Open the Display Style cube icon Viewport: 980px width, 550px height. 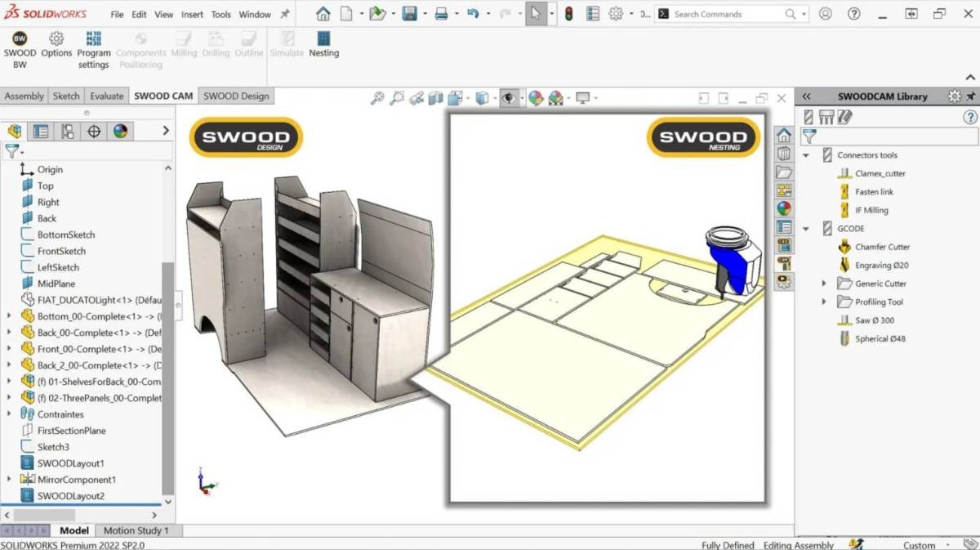click(x=482, y=98)
